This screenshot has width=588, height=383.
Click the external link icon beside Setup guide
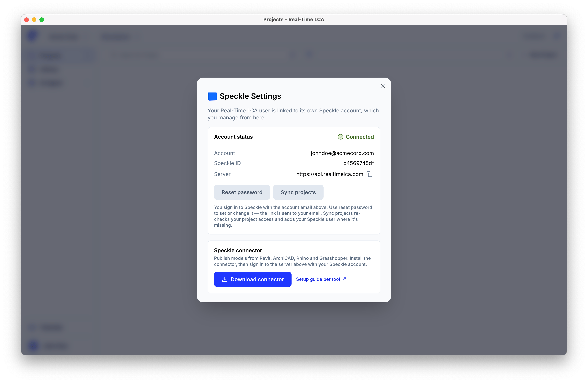(x=344, y=279)
